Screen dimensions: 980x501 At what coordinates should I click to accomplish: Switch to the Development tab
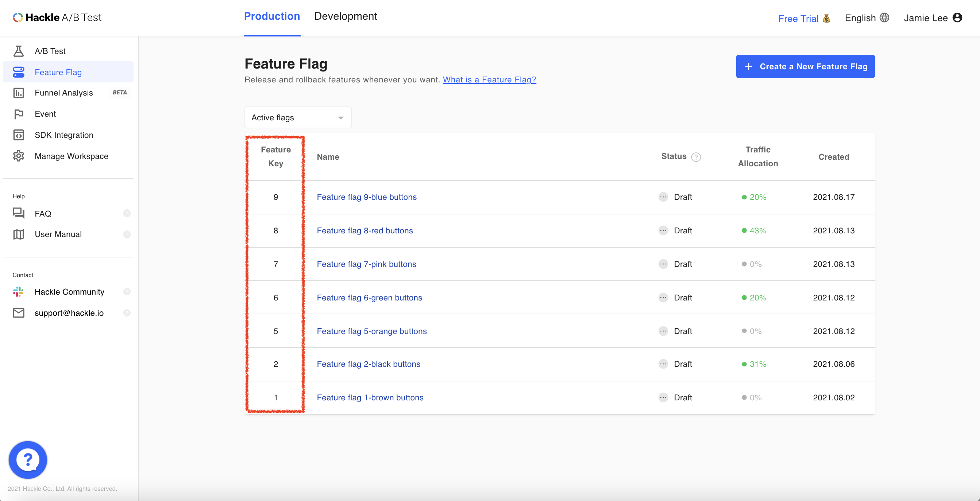click(x=346, y=16)
